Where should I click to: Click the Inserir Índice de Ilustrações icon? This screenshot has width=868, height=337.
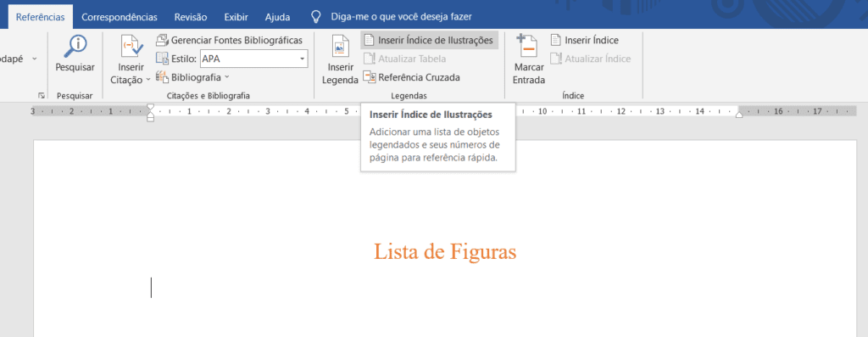369,41
